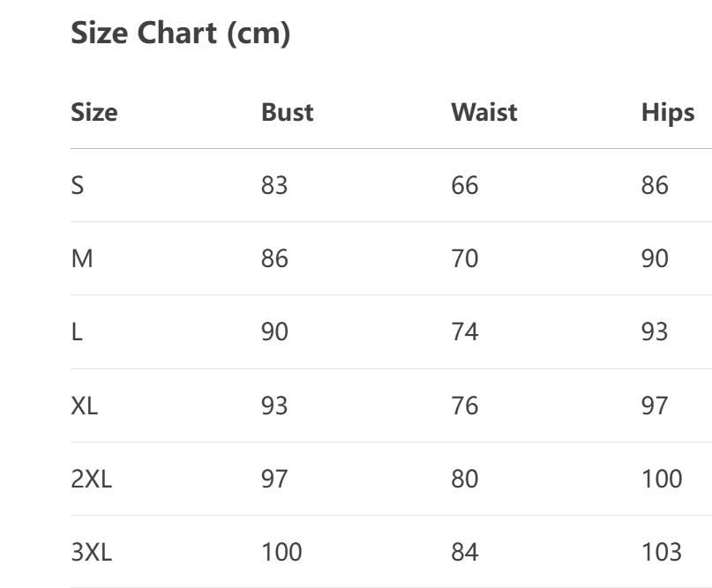Click the bust value 97 for size 2XL
Screen dimensions: 712x588
tap(274, 479)
